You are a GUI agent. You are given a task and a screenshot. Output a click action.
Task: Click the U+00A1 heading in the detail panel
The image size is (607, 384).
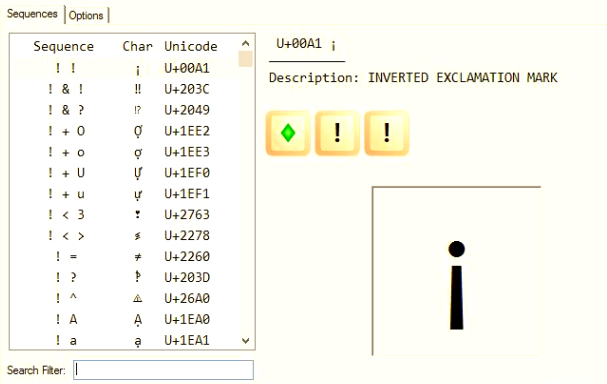coord(306,44)
